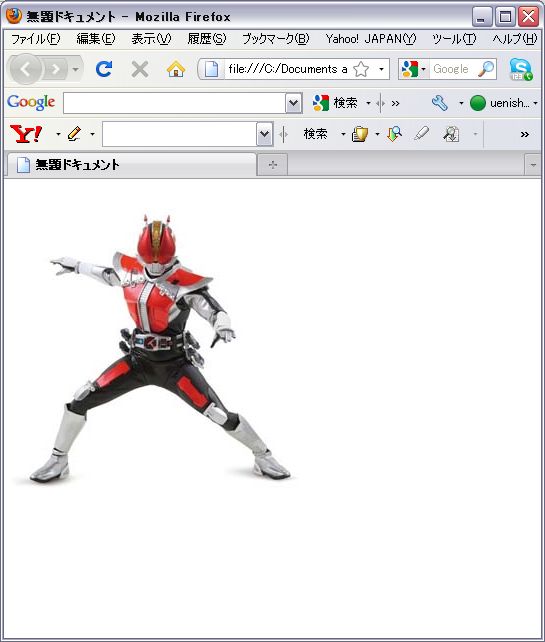Click the green uenish account button
Image resolution: width=545 pixels, height=642 pixels.
tap(499, 103)
